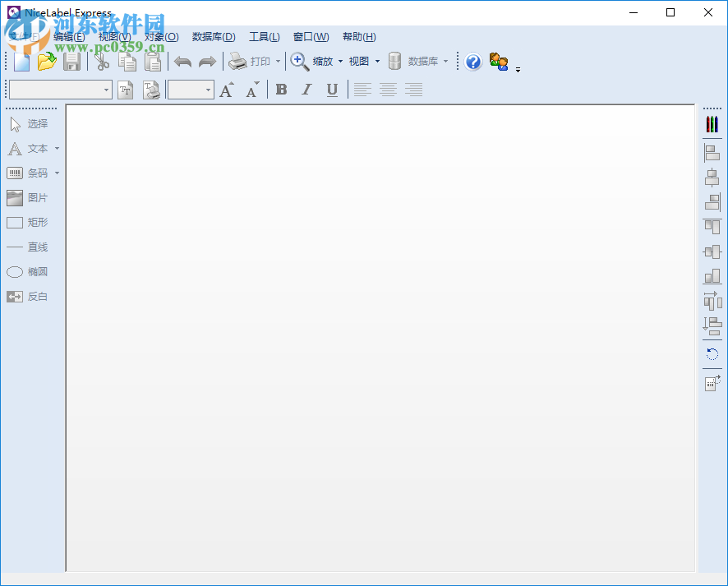This screenshot has height=586, width=728.
Task: Open the 工具(L) menu
Action: point(263,36)
